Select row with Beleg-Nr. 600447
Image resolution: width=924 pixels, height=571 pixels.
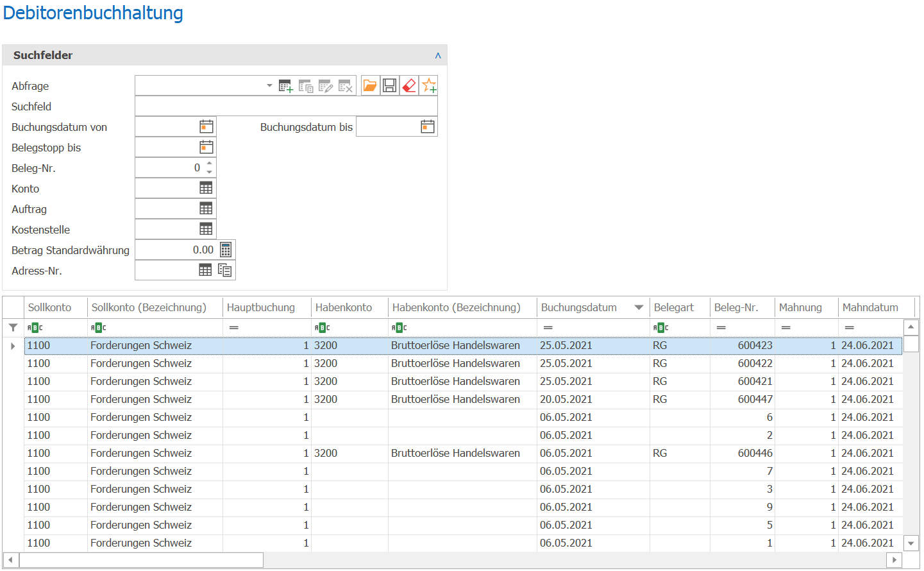(463, 399)
